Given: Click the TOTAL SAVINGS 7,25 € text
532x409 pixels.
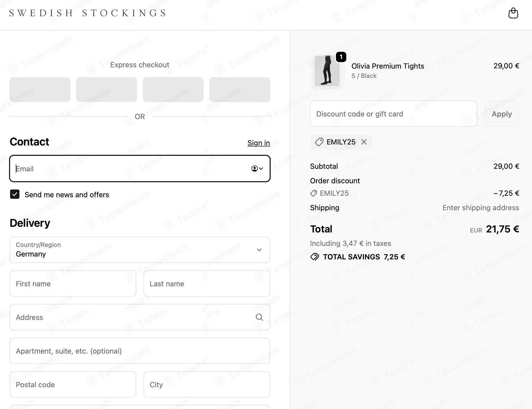Looking at the screenshot, I should (364, 257).
